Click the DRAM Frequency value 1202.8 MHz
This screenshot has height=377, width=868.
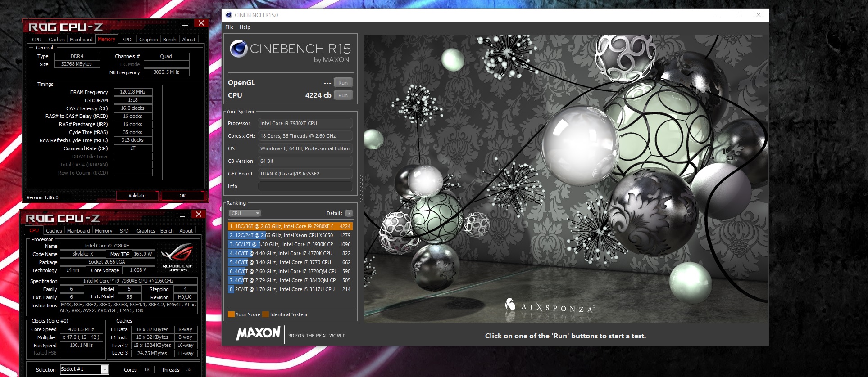tap(133, 92)
